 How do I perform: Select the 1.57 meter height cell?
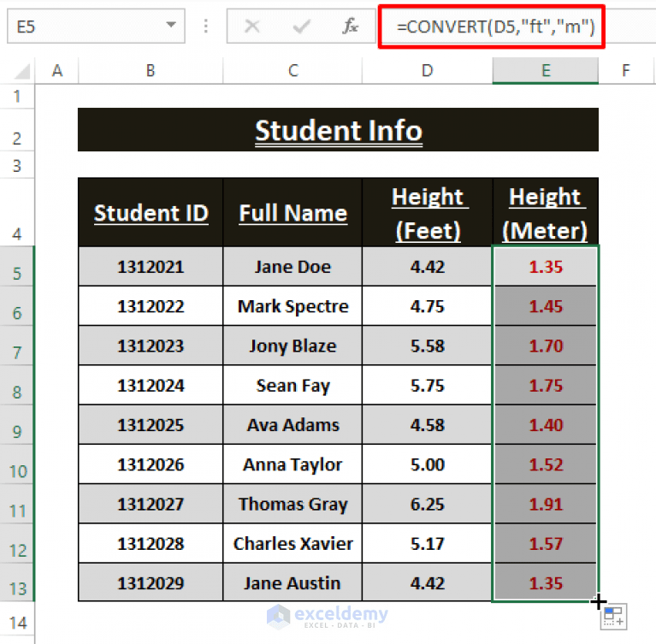pyautogui.click(x=546, y=544)
